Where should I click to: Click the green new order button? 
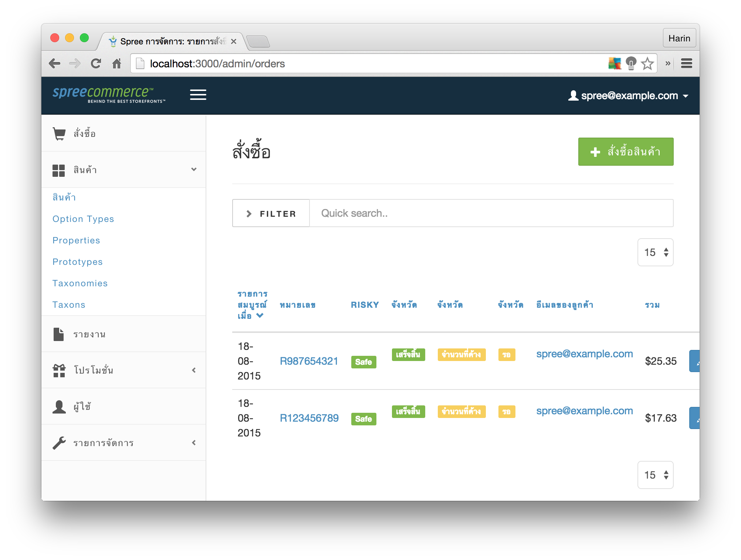point(626,152)
